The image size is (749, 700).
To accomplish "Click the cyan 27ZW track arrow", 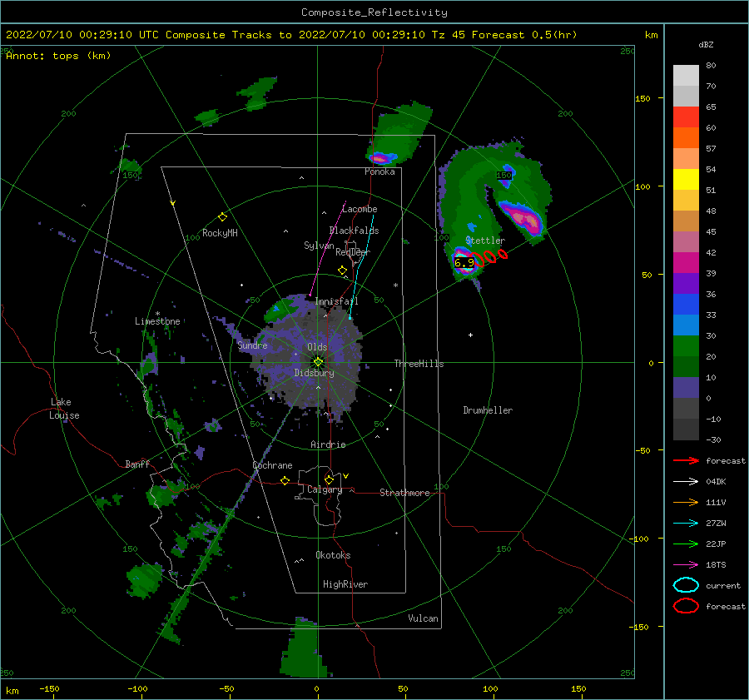I will 686,524.
